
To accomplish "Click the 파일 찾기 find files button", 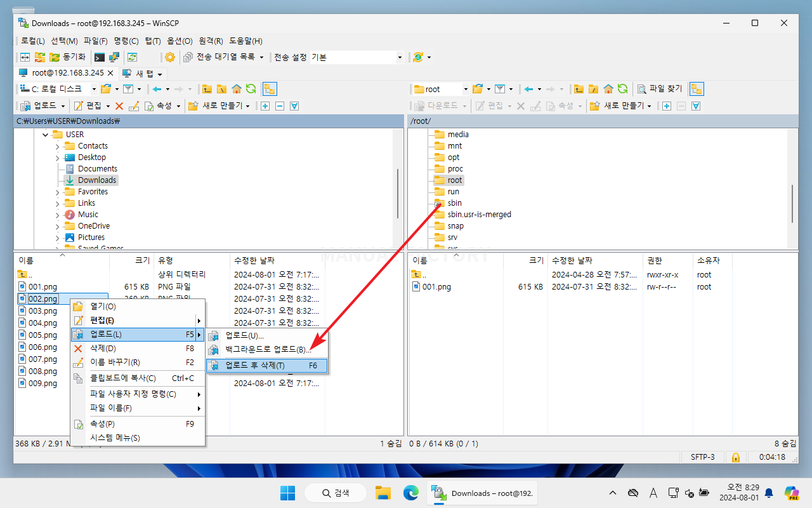I will (x=660, y=89).
